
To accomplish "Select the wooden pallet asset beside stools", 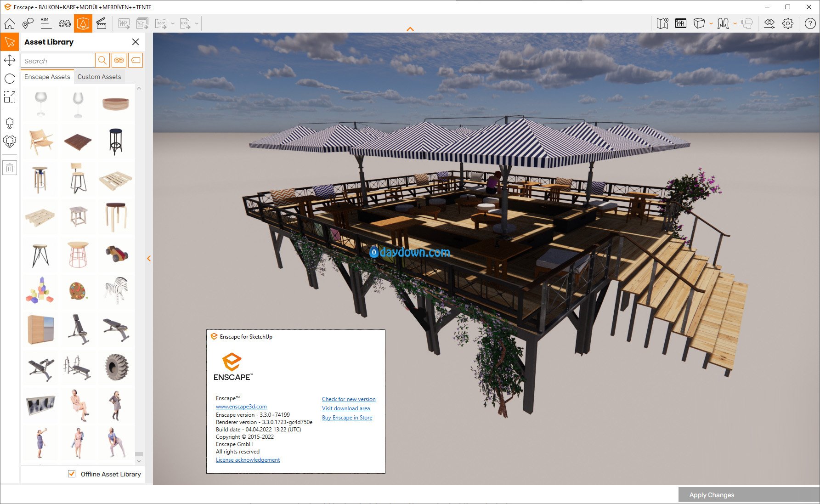I will 116,179.
